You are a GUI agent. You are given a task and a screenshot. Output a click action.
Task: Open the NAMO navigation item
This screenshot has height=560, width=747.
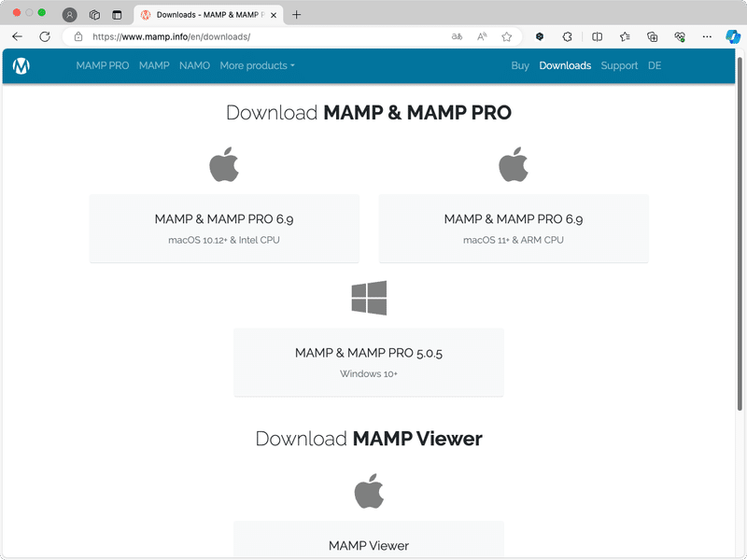194,65
